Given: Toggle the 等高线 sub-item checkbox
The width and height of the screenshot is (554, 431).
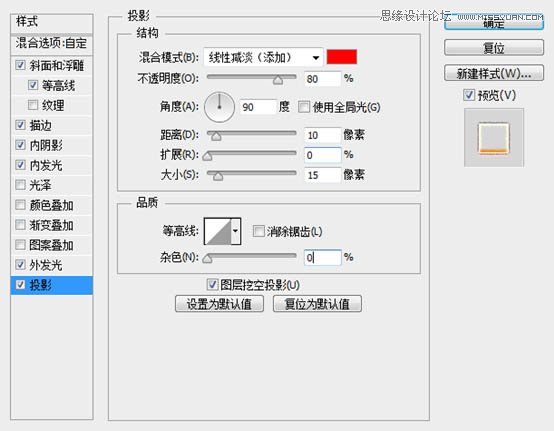Looking at the screenshot, I should coord(33,85).
